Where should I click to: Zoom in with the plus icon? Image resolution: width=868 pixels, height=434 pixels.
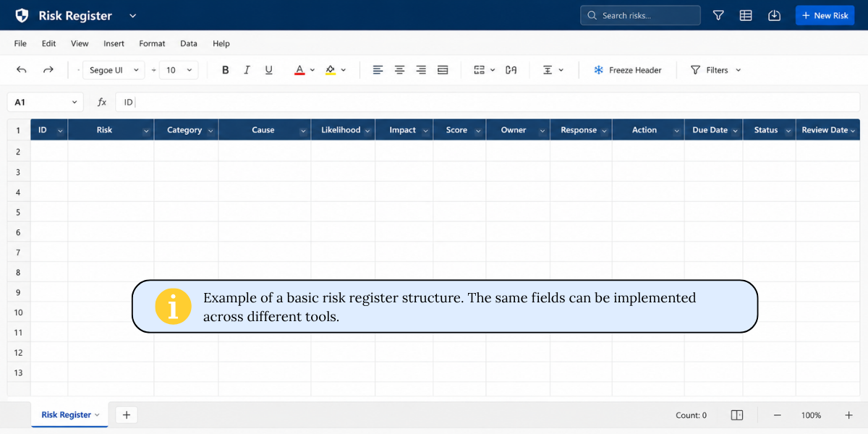[x=848, y=415]
